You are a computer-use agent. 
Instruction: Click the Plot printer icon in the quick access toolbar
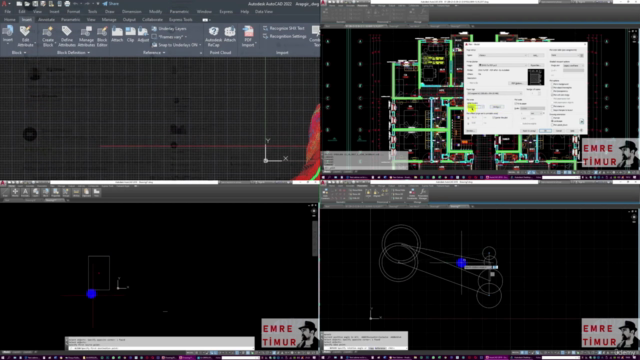tap(67, 4)
